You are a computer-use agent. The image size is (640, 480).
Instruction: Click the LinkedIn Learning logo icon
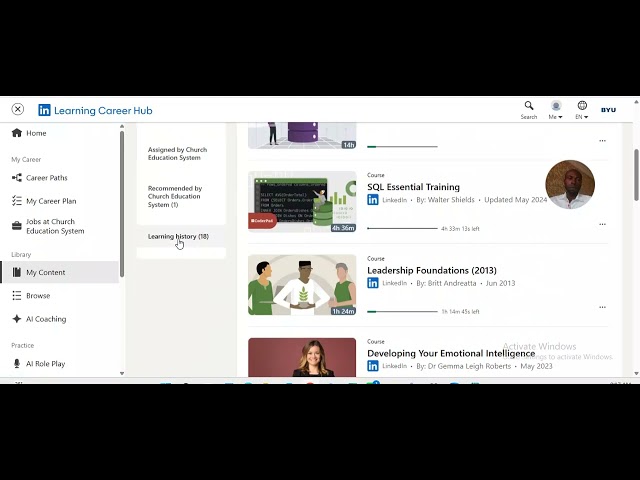pyautogui.click(x=44, y=110)
